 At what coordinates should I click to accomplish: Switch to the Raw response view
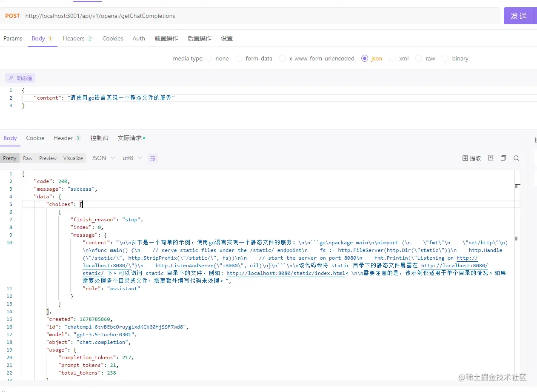pyautogui.click(x=28, y=158)
